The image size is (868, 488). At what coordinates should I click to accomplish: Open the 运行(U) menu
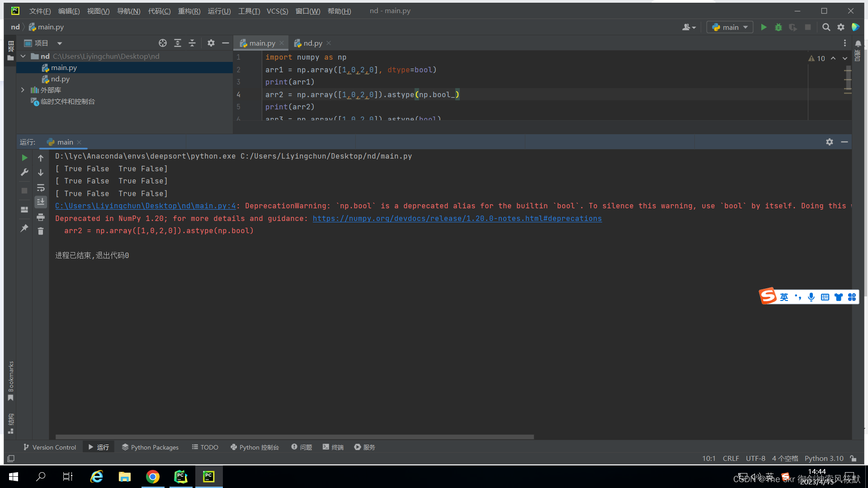(219, 11)
